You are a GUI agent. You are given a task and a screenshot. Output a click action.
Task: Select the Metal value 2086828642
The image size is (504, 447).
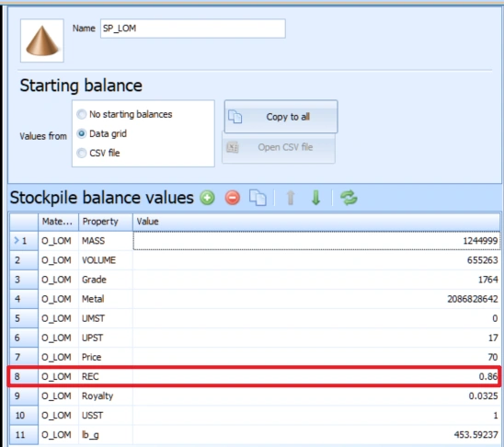tap(316, 299)
